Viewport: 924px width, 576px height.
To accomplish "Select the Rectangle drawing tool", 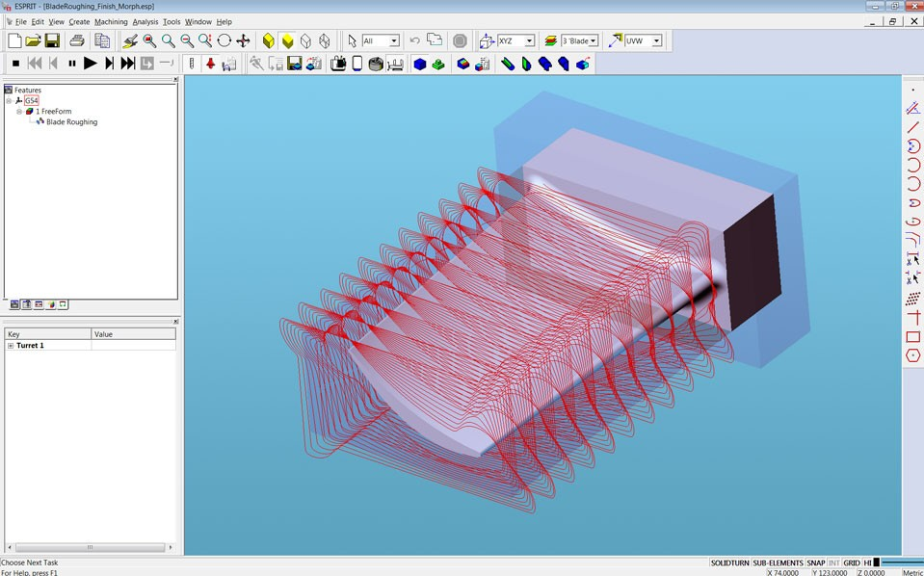I will [912, 337].
